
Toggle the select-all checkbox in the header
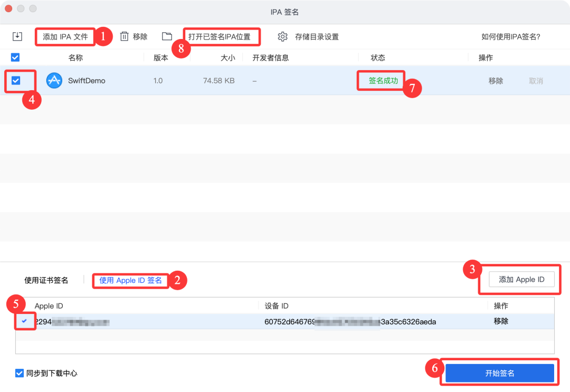(15, 57)
